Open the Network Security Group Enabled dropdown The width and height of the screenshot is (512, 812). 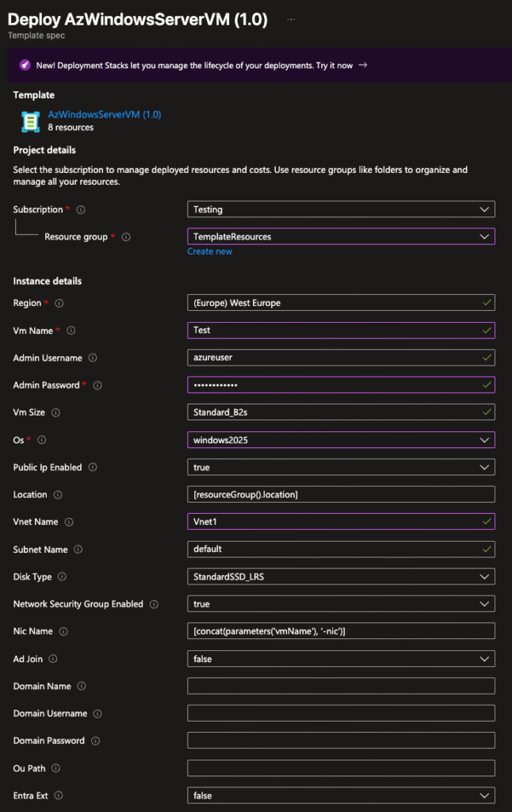pyautogui.click(x=341, y=603)
